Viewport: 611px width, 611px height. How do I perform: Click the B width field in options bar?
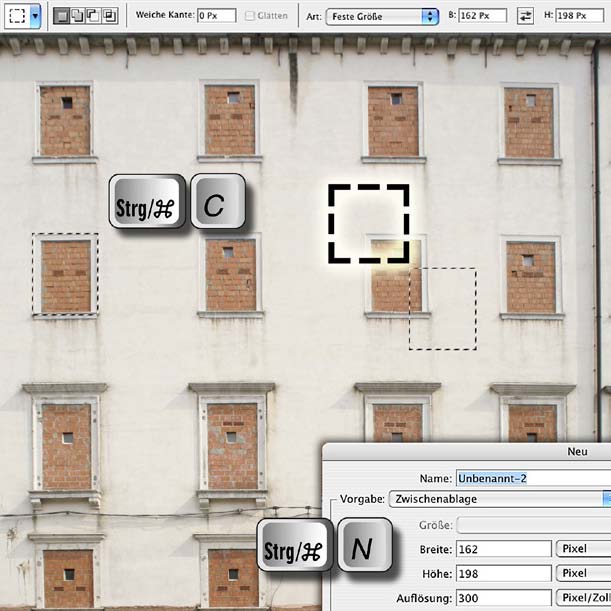[484, 16]
